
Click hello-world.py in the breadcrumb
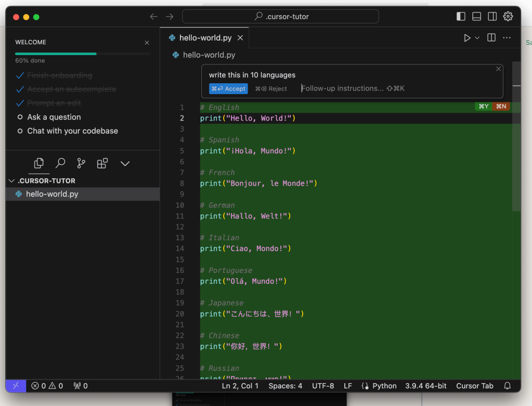point(209,55)
